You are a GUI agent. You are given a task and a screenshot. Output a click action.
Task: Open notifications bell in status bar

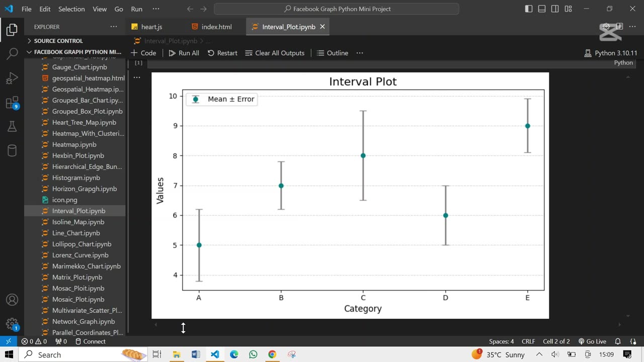pos(618,341)
